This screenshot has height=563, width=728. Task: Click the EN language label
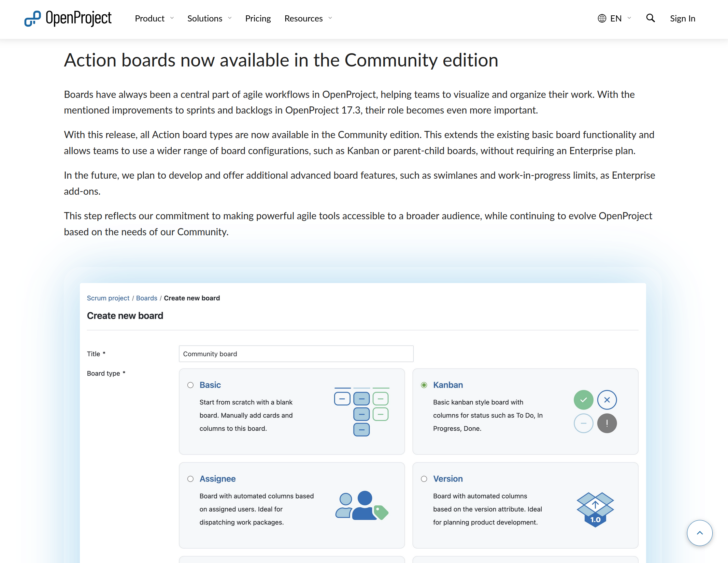pyautogui.click(x=616, y=18)
